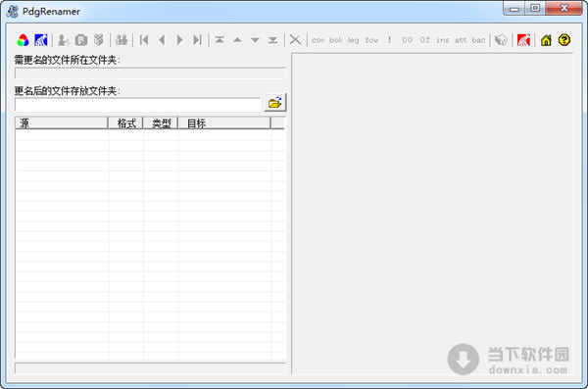Sort by the 源 column header

[x=61, y=123]
